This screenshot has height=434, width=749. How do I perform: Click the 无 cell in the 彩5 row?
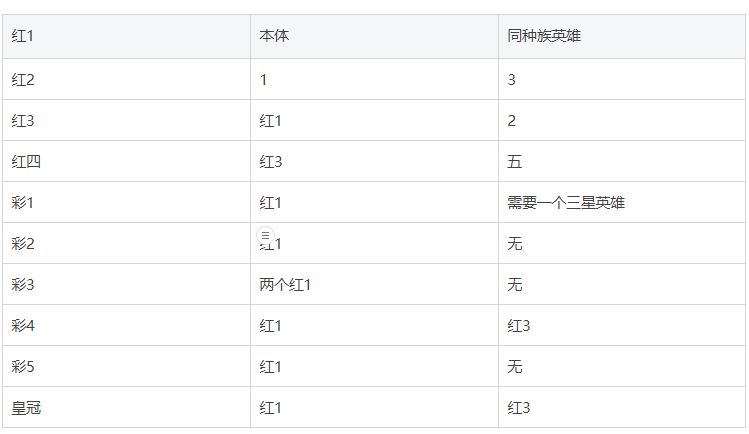pos(515,367)
